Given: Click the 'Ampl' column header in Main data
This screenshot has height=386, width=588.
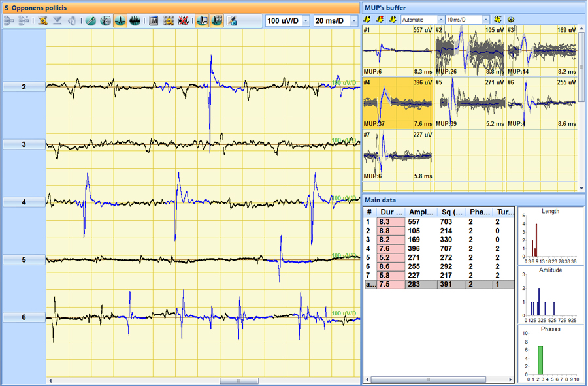Looking at the screenshot, I should pos(421,212).
